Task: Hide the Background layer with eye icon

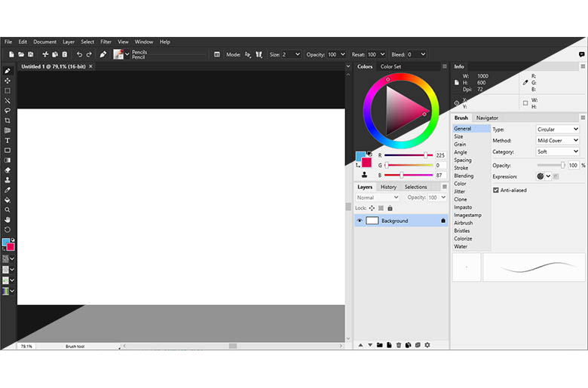Action: click(360, 221)
